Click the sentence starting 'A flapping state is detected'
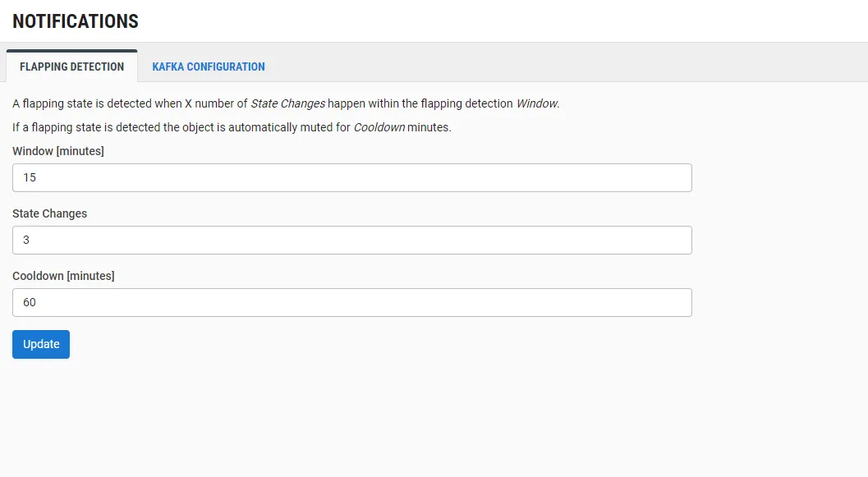Viewport: 868px width, 477px height. [287, 103]
